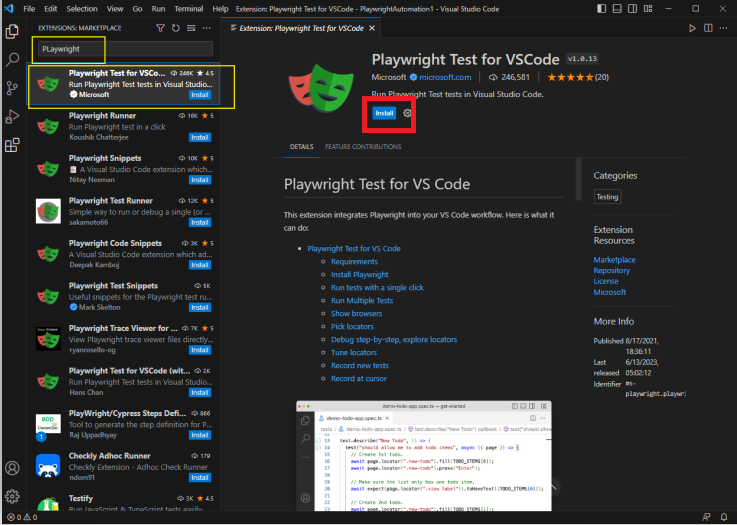Toggle secondary side bar layout icon

click(x=633, y=9)
